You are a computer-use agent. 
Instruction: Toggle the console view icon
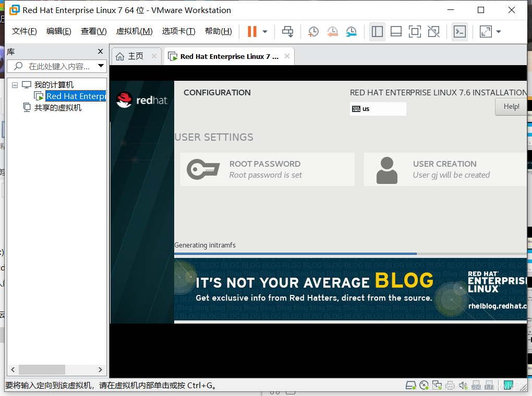[x=460, y=32]
